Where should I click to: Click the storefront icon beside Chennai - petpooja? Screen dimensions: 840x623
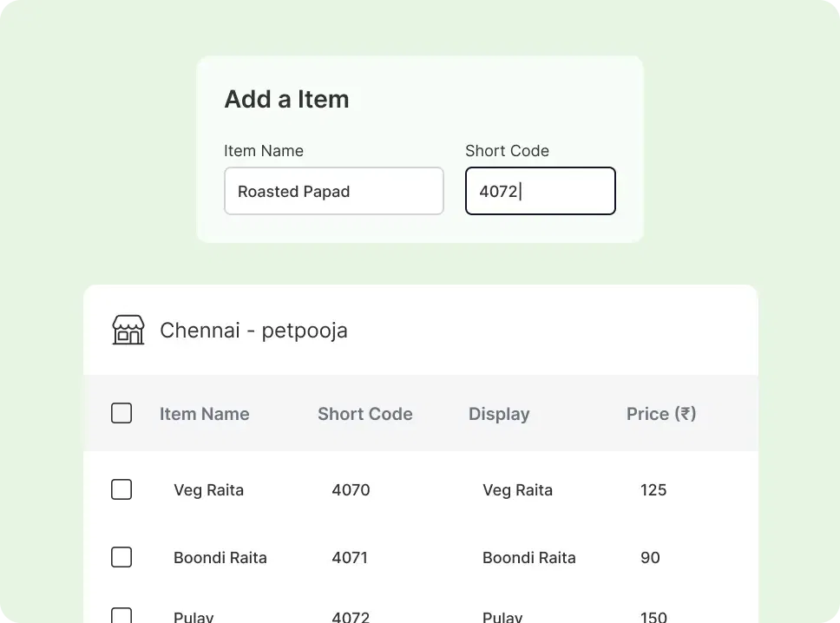tap(128, 330)
